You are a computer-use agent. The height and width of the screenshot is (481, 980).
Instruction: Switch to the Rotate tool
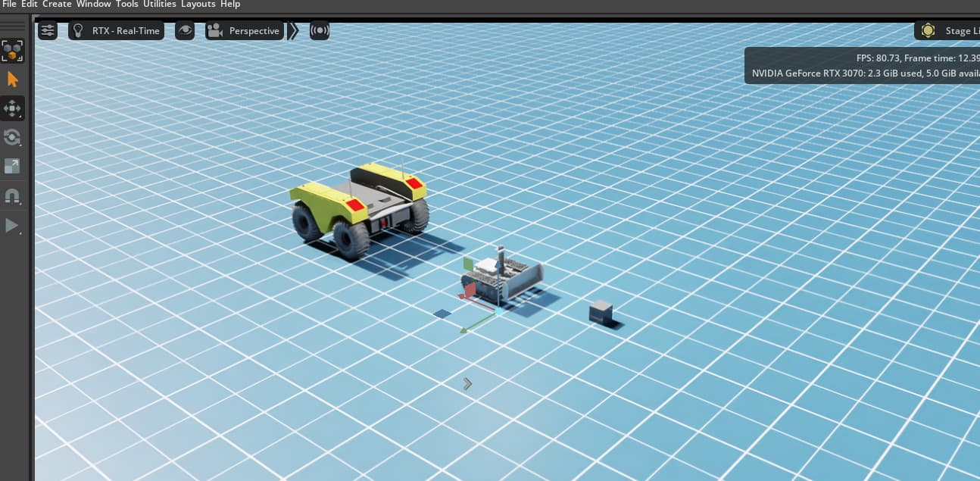(x=12, y=138)
